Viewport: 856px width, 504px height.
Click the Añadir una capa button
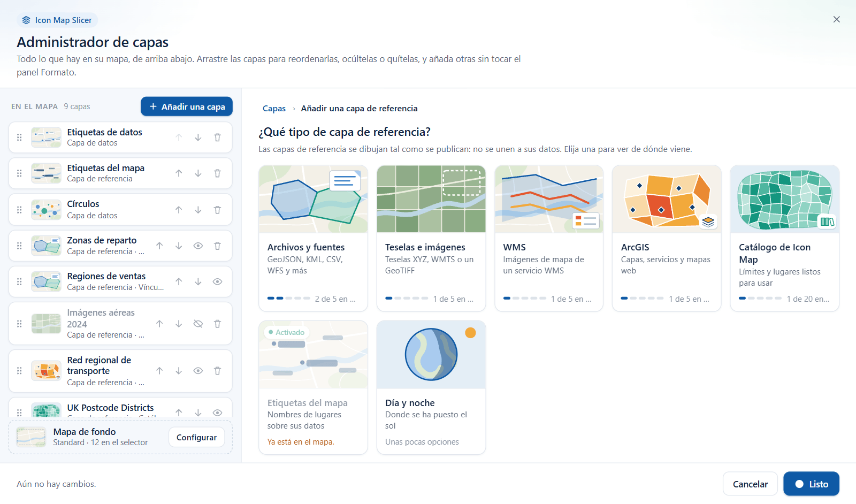[x=187, y=106]
